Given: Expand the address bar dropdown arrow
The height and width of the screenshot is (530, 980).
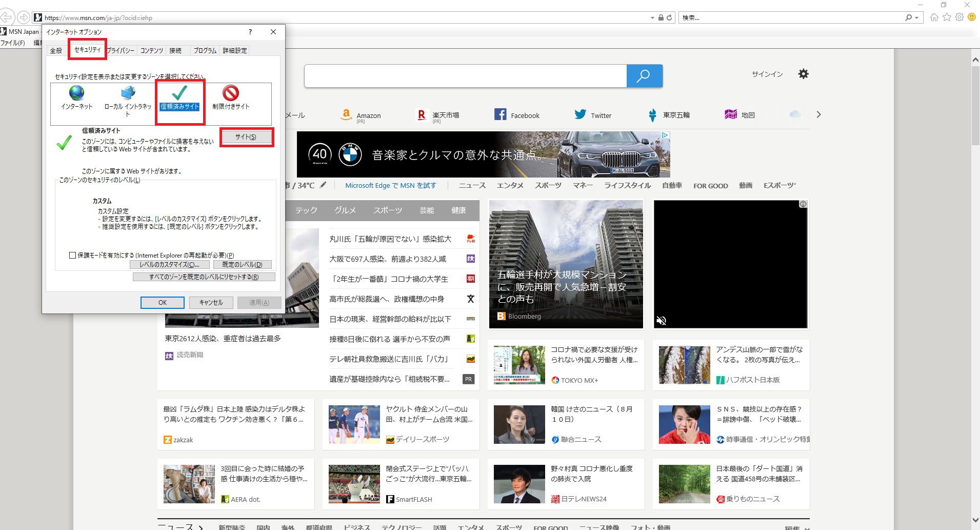Looking at the screenshot, I should 652,17.
